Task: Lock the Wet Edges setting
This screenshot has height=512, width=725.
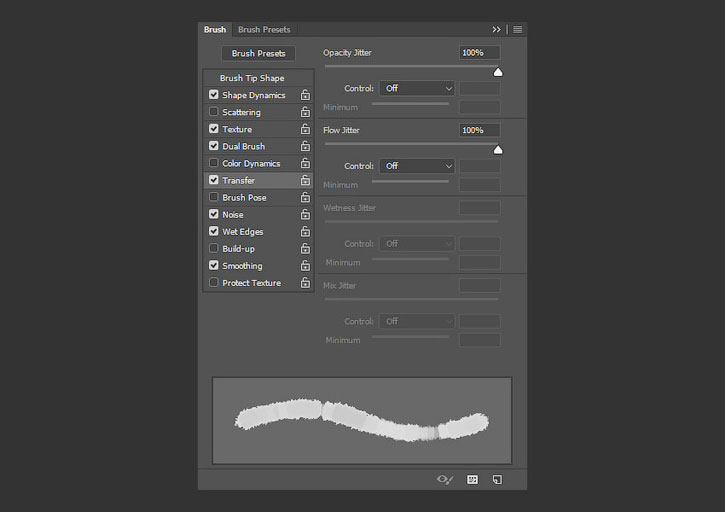Action: coord(305,232)
